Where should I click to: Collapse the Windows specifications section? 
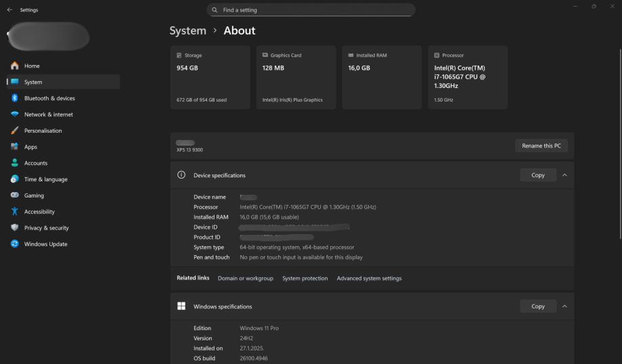point(564,306)
